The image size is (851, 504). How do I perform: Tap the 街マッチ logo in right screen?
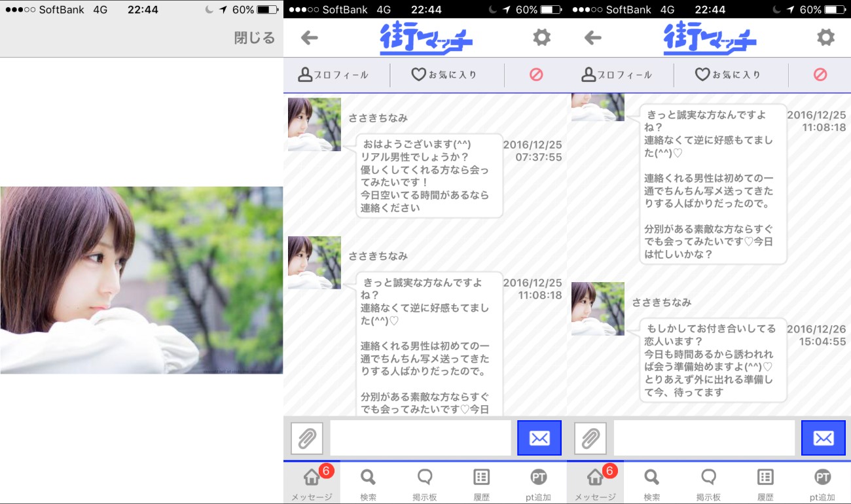[710, 38]
